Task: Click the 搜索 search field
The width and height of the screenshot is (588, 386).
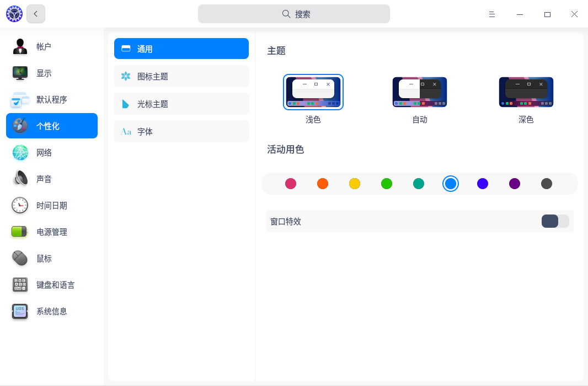Action: click(x=294, y=14)
